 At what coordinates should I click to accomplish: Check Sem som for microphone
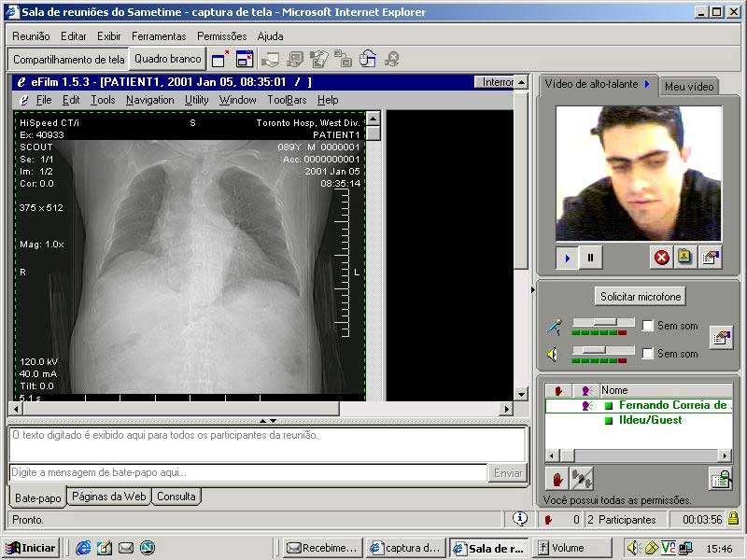(x=647, y=326)
